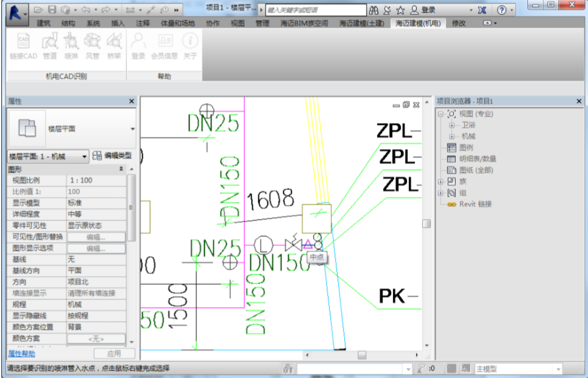Save the project with the floppy disk icon
The width and height of the screenshot is (588, 378).
coord(52,10)
